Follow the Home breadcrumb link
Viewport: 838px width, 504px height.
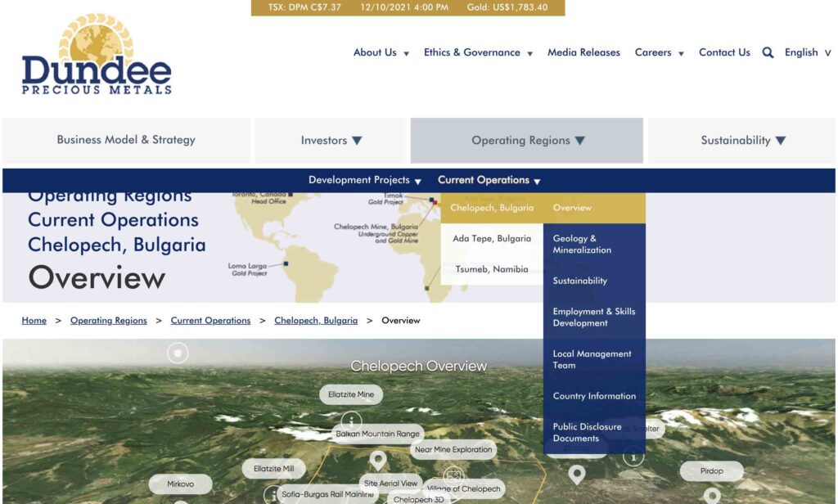point(34,321)
